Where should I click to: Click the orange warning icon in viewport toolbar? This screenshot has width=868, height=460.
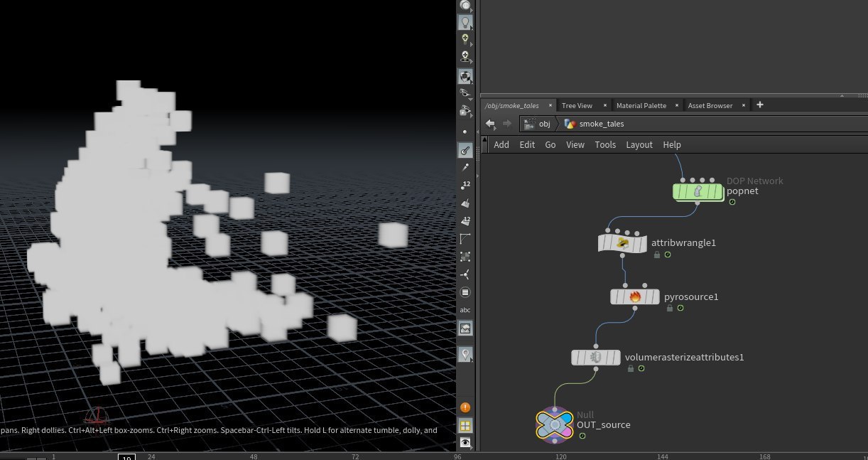(x=465, y=407)
